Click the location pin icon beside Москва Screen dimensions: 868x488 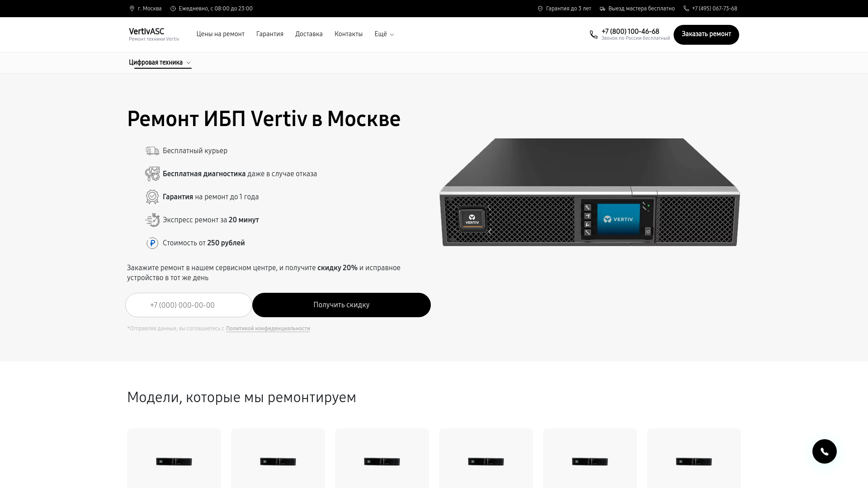(132, 9)
